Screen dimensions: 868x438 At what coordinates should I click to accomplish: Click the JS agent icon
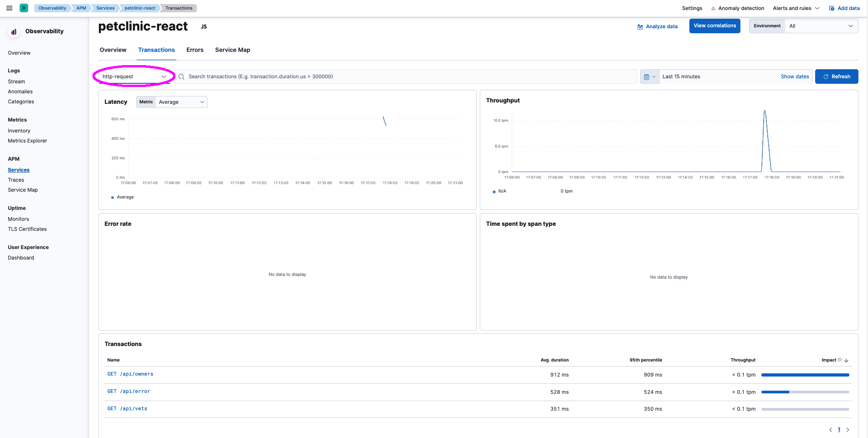click(x=204, y=27)
